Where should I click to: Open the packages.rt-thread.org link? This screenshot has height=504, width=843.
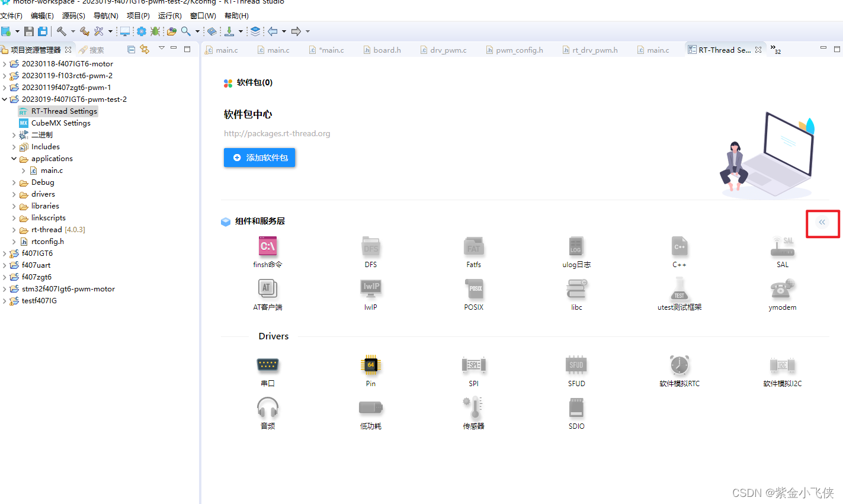coord(277,134)
